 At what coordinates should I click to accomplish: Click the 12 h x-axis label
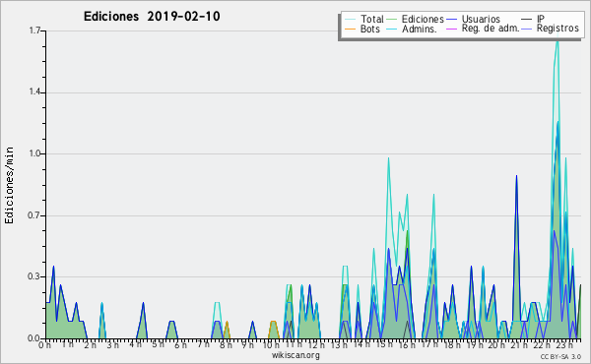[x=316, y=344]
